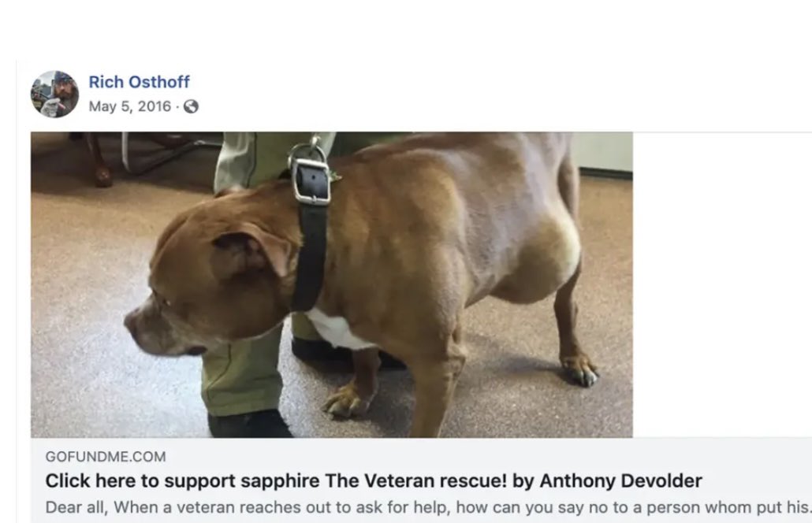
Task: Click the dog's front paw in the photo
Action: 348,400
